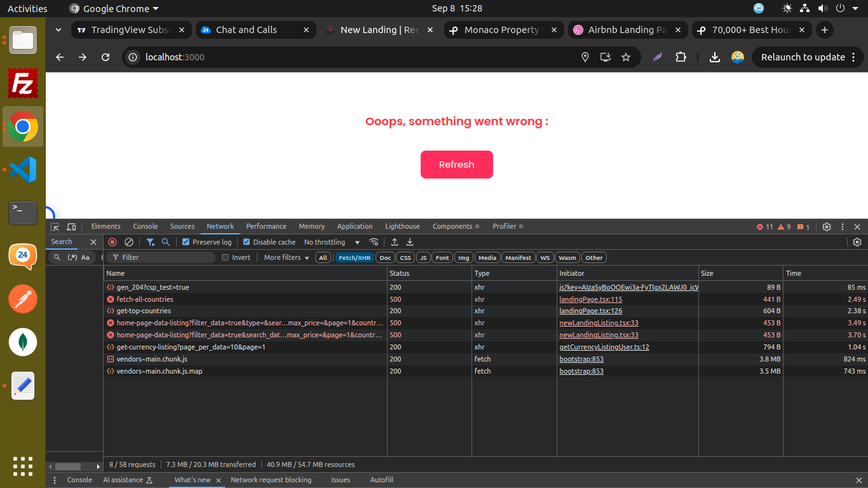The height and width of the screenshot is (488, 868).
Task: Launch Postman from the Ubuntu dock
Action: [23, 299]
